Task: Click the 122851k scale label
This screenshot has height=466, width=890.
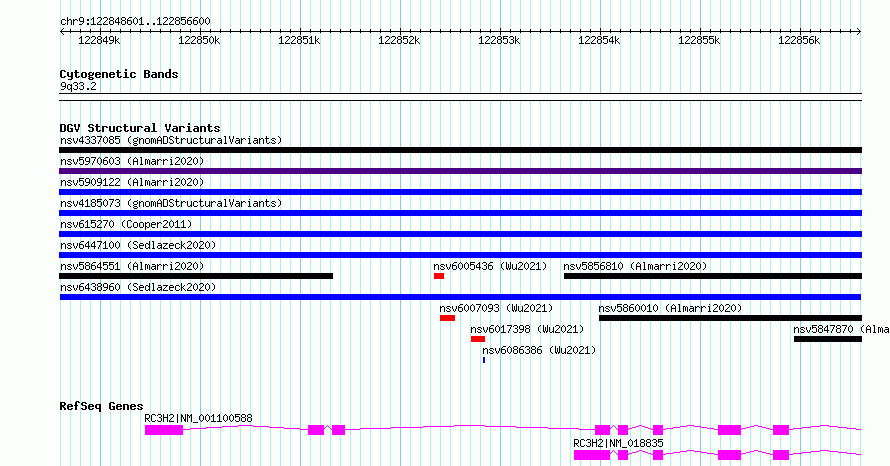Action: [299, 40]
